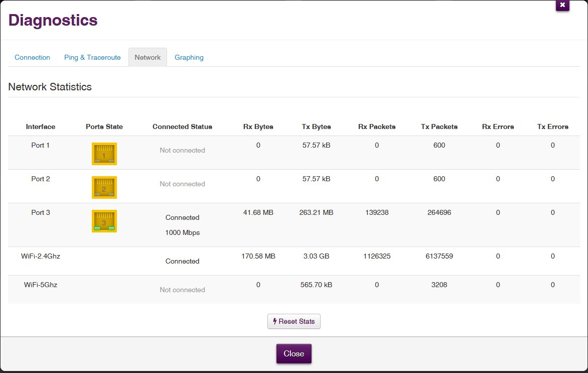Click the Port 3 connected ethernet icon
Screen dimensions: 588x373
coord(104,221)
